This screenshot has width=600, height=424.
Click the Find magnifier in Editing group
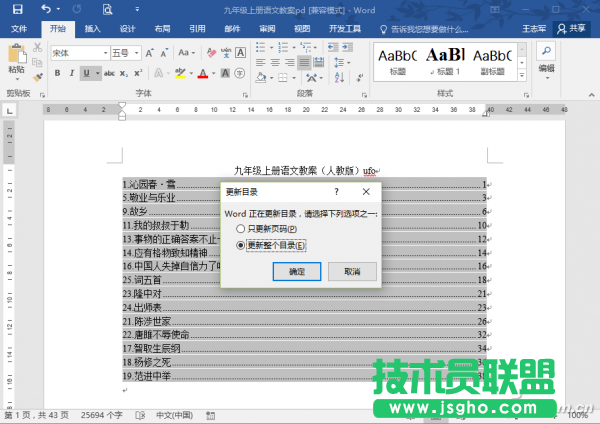(x=546, y=51)
